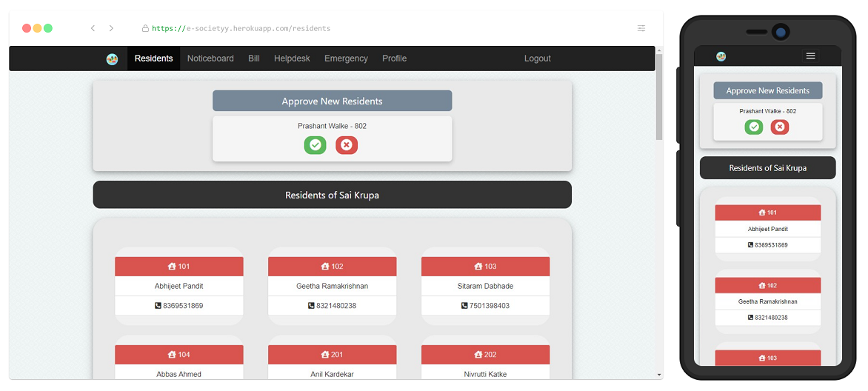The width and height of the screenshot is (868, 391).
Task: Click Anil Kardekar name
Action: point(332,375)
